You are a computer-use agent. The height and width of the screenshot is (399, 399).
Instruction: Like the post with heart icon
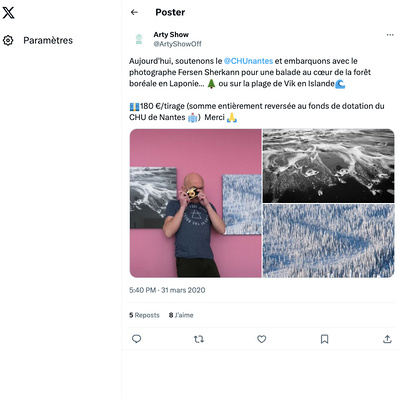coord(262,339)
